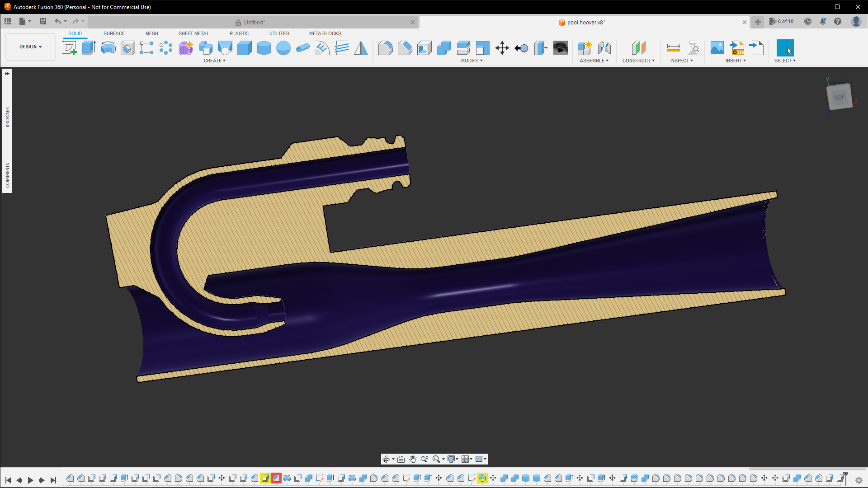This screenshot has height=488, width=868.
Task: Expand the BROWSER side panel
Action: click(7, 117)
